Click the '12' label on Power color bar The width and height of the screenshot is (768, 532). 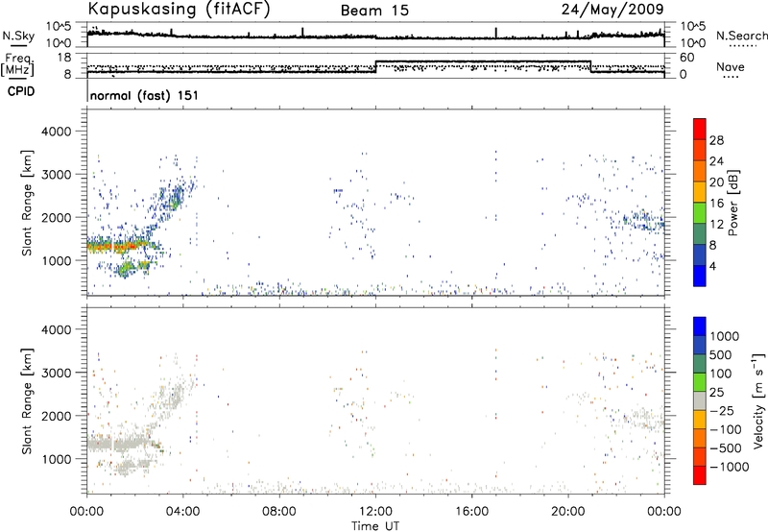point(716,225)
